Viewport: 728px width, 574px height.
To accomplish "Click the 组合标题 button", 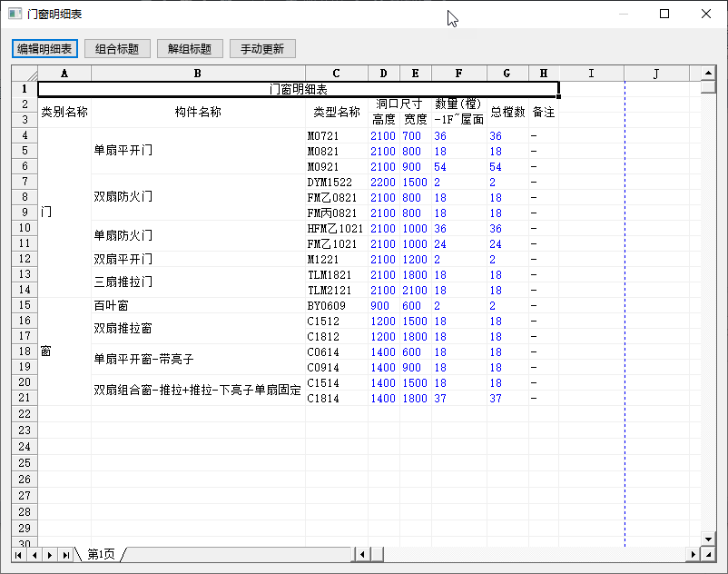I will click(117, 49).
